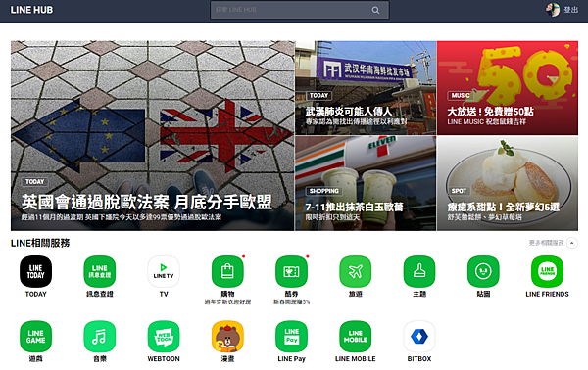Open the 7-11推出抹茶白玉歐蕾 shopping card

pos(366,183)
